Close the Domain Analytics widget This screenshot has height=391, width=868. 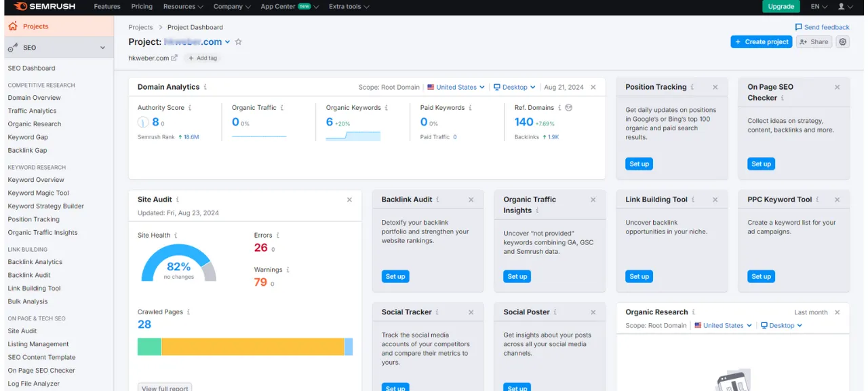[593, 87]
